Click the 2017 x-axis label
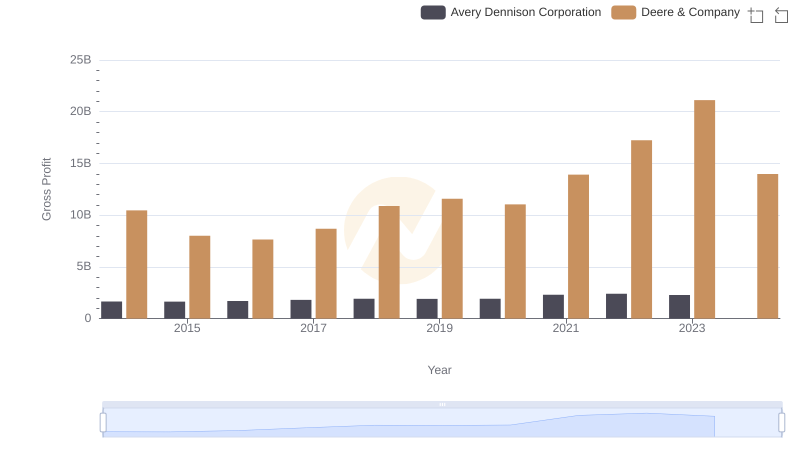 (313, 328)
